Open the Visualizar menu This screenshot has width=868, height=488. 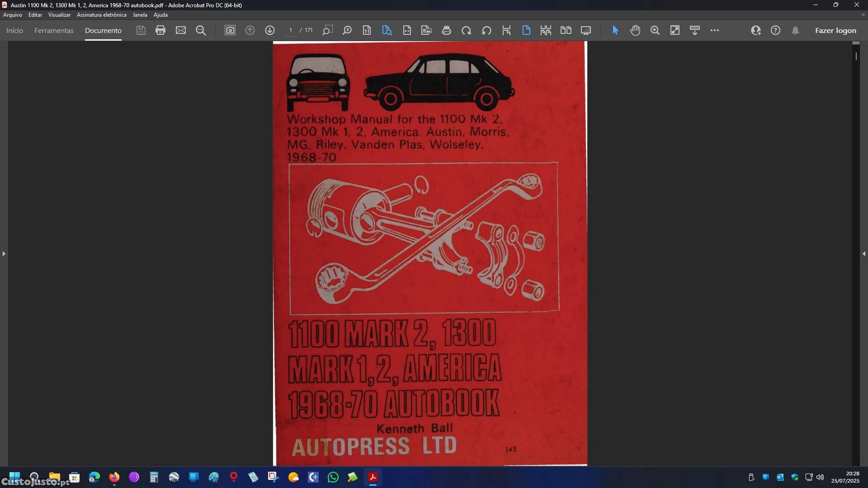59,15
